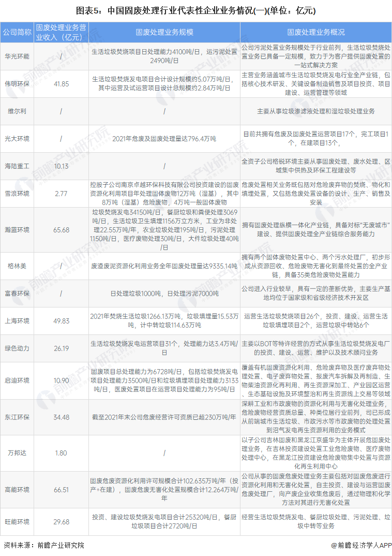Click the company name 华光环能

point(17,56)
